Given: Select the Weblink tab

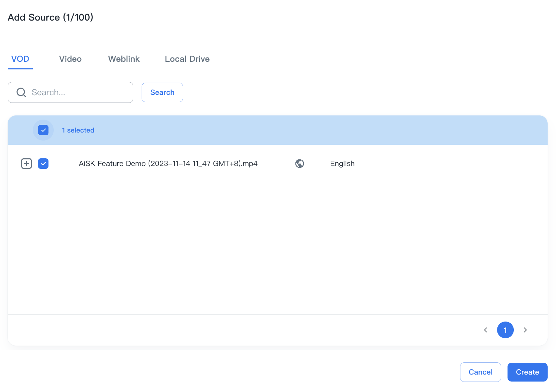Looking at the screenshot, I should click(124, 59).
